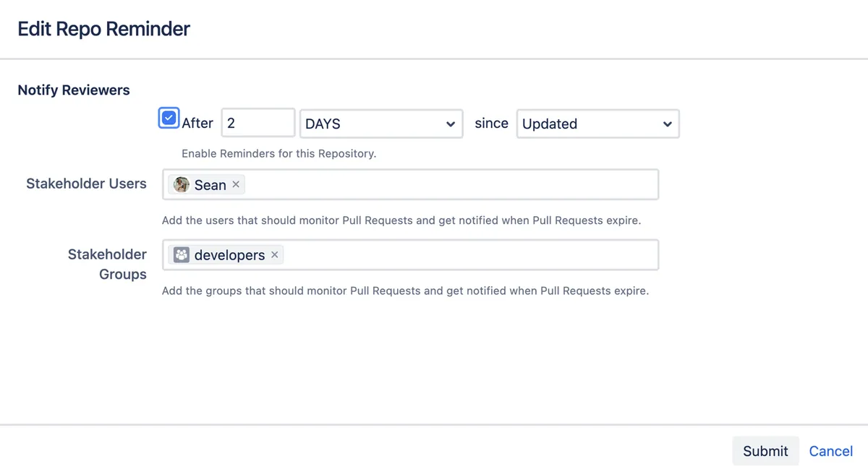Click the developers group tag name
868x469 pixels.
coord(229,255)
